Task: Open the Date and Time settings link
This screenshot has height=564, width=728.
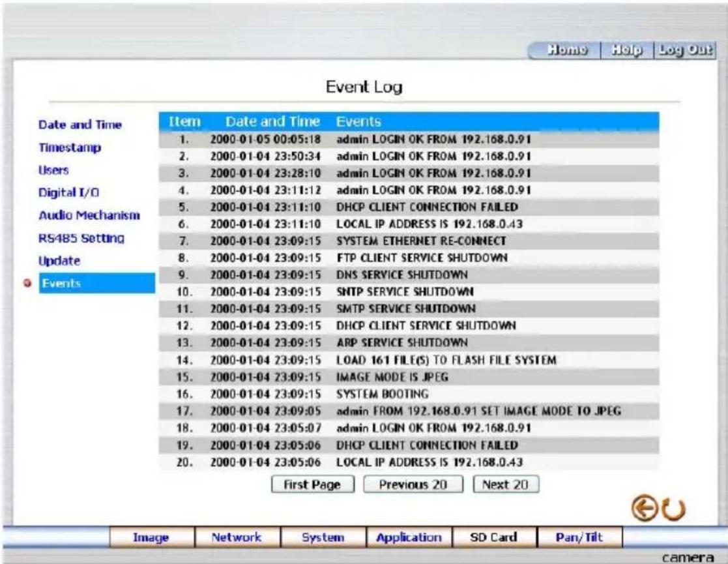Action: [80, 125]
